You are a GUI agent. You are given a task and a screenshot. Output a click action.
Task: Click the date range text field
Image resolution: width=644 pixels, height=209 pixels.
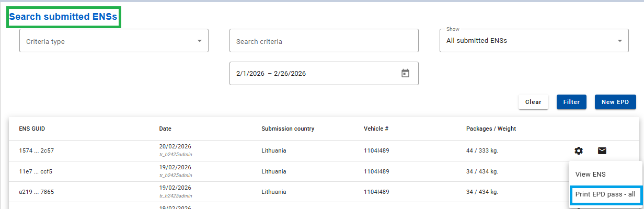pos(314,74)
